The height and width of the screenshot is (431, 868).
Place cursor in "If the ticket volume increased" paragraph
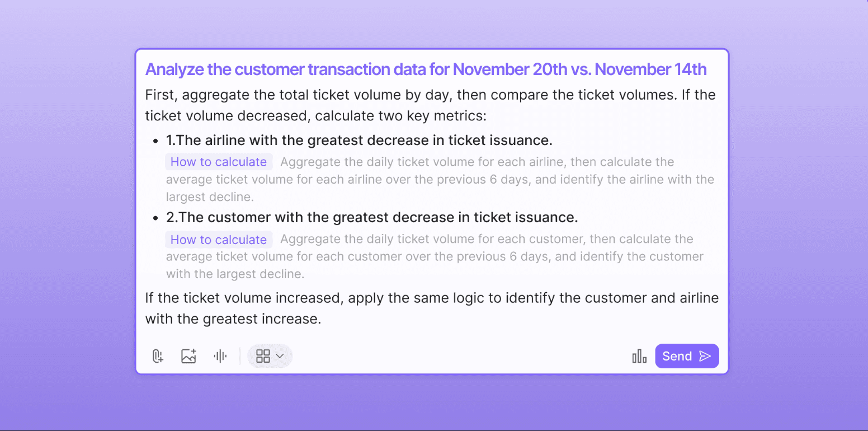pos(432,308)
